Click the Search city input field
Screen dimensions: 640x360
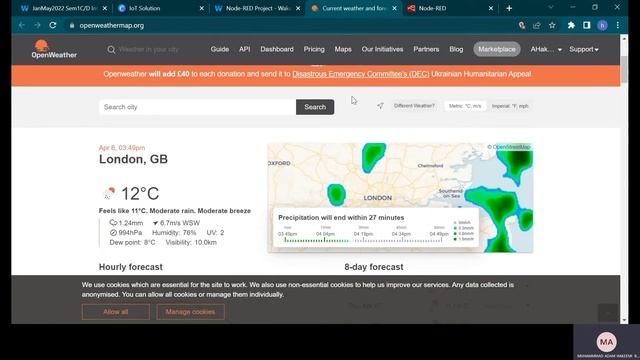[198, 107]
